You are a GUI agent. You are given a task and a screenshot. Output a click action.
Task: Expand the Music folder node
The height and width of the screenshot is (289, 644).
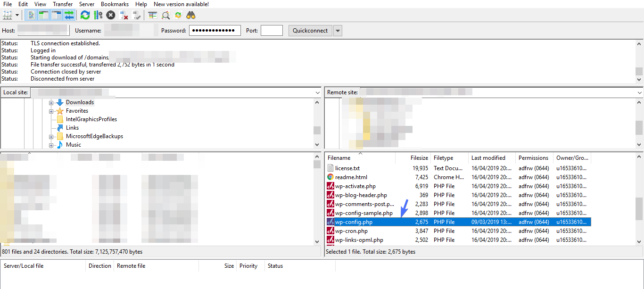pyautogui.click(x=51, y=145)
